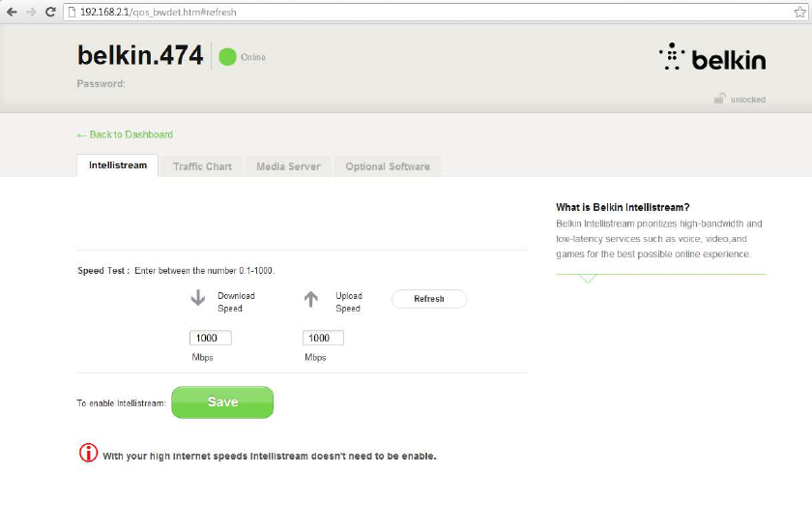Screen dimensions: 812x505
Task: Click the 'Online' status text
Action: pyautogui.click(x=253, y=57)
